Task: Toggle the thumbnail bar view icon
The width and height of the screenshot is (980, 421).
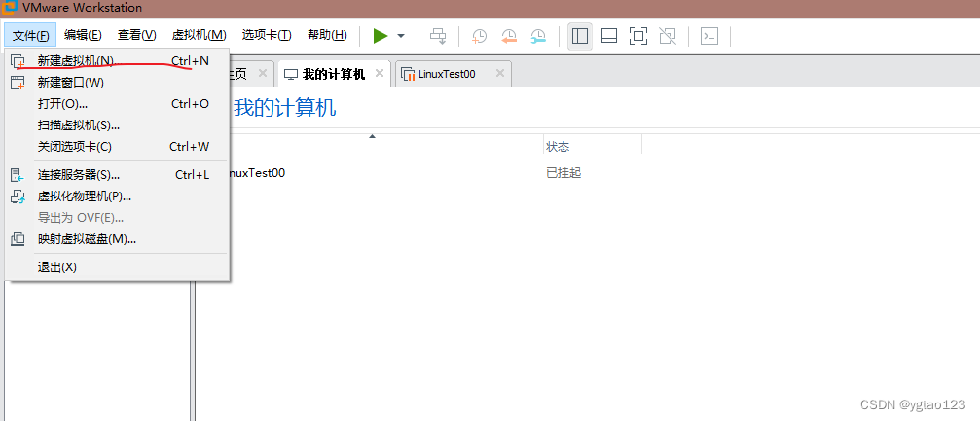Action: (x=609, y=36)
